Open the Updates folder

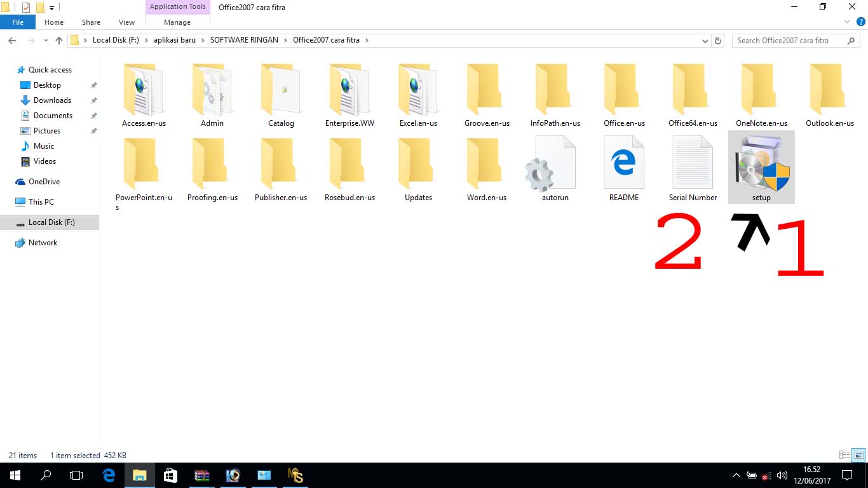418,170
